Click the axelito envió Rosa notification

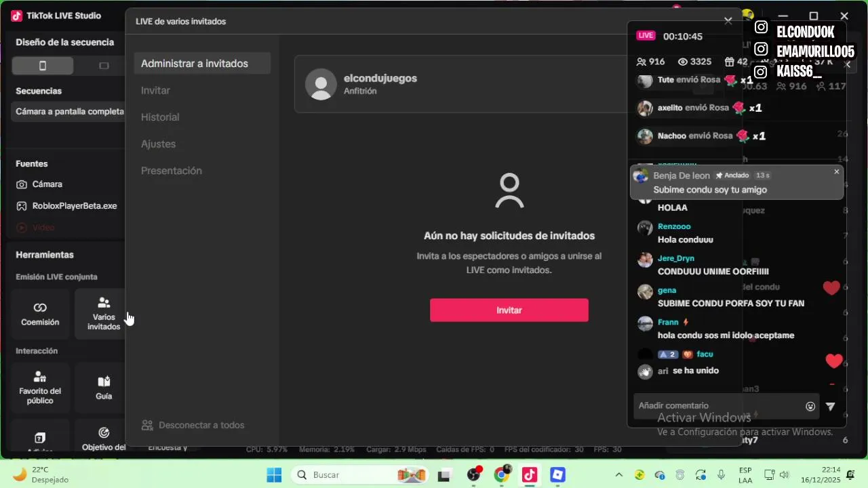coord(700,108)
